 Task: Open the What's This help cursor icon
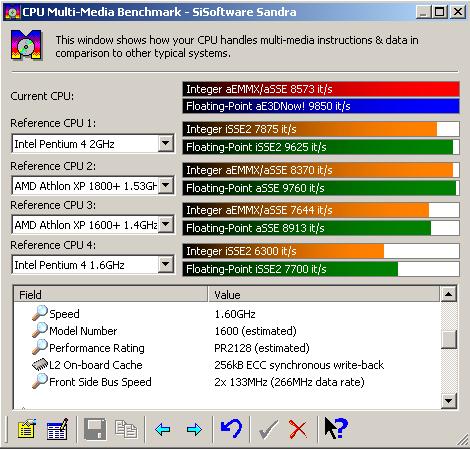[x=336, y=428]
